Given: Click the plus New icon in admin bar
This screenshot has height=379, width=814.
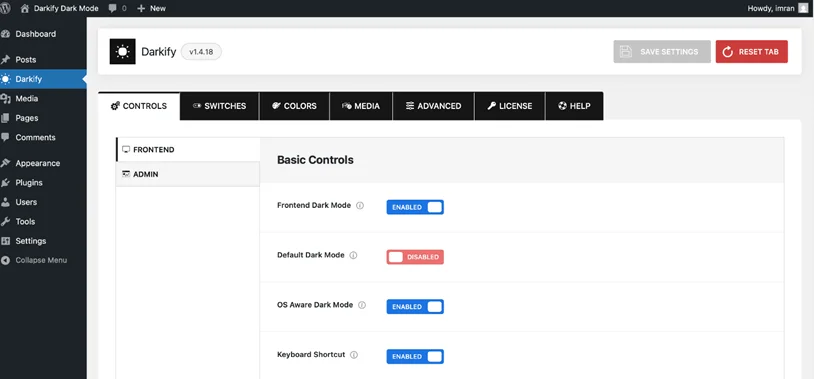Looking at the screenshot, I should [141, 8].
